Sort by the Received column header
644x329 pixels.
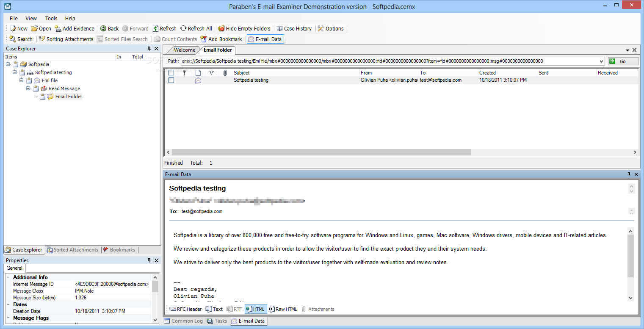pyautogui.click(x=617, y=73)
